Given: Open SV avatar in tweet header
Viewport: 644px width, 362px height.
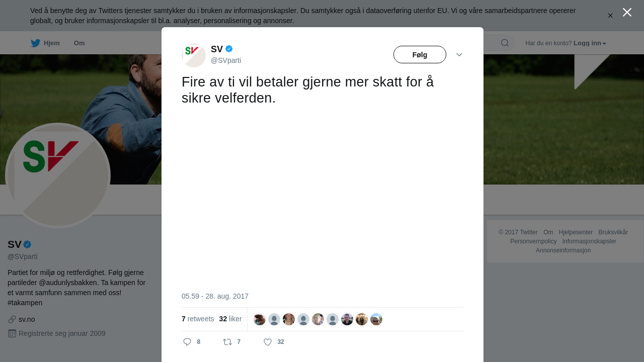Looking at the screenshot, I should pos(194,55).
